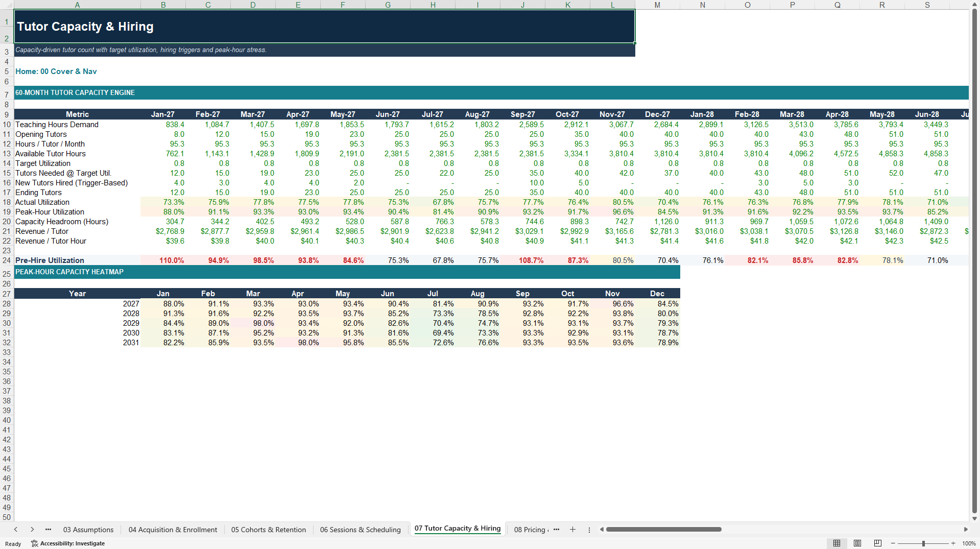Switch to Page Layout view icon
This screenshot has width=980, height=549.
tap(857, 543)
